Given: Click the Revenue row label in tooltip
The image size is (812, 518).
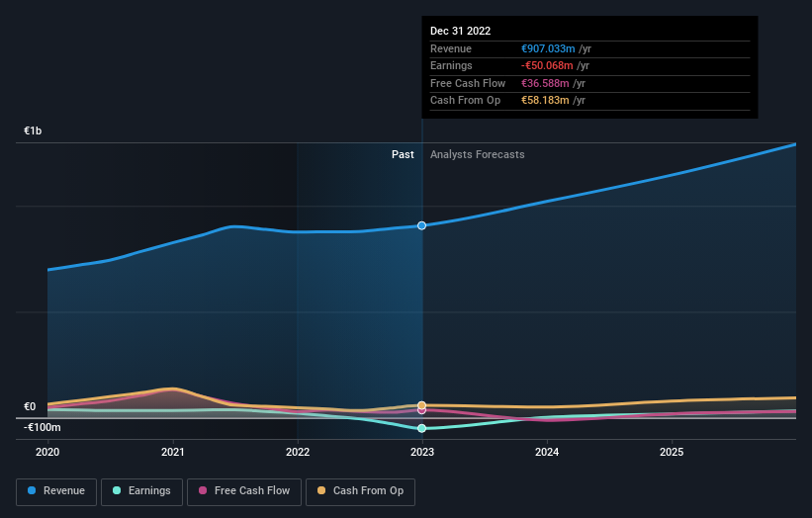Looking at the screenshot, I should [451, 48].
